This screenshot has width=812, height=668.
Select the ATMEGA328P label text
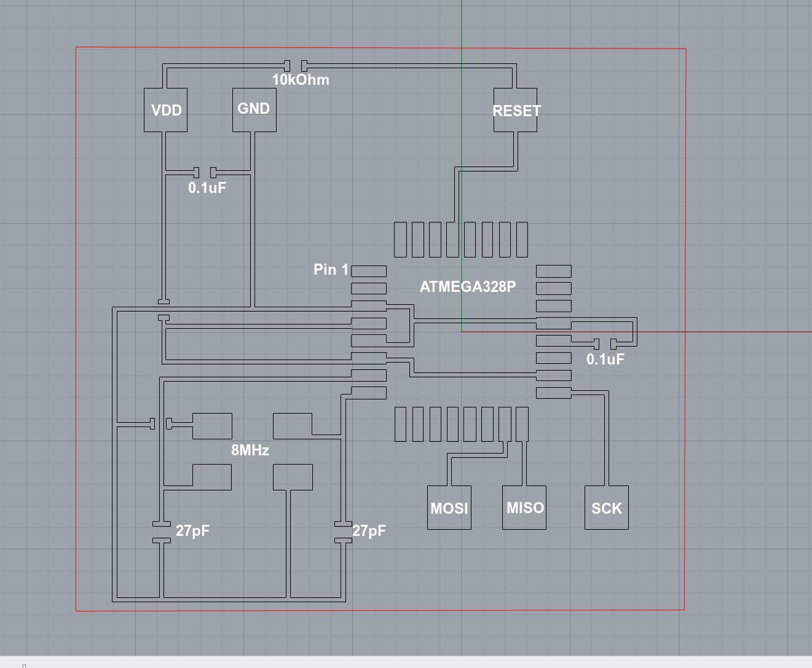(x=468, y=286)
